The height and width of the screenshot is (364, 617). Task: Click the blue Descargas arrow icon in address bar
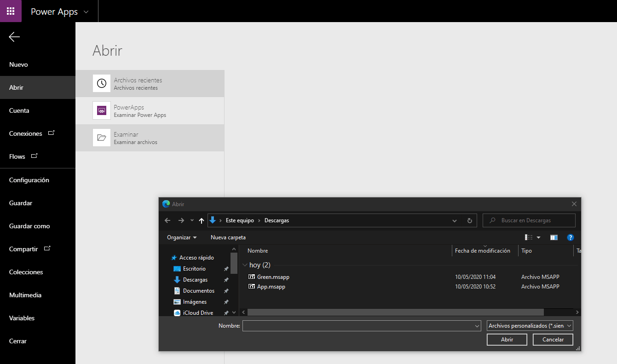tap(213, 220)
